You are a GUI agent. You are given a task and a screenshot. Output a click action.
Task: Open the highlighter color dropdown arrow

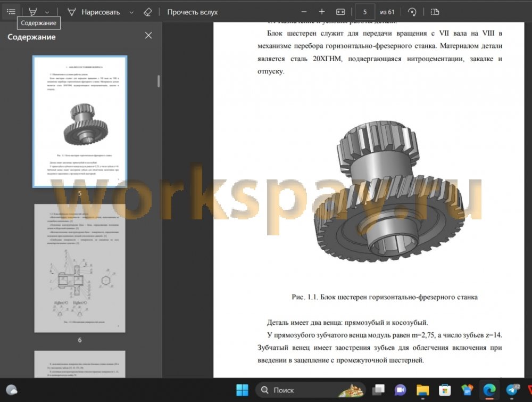pyautogui.click(x=47, y=12)
